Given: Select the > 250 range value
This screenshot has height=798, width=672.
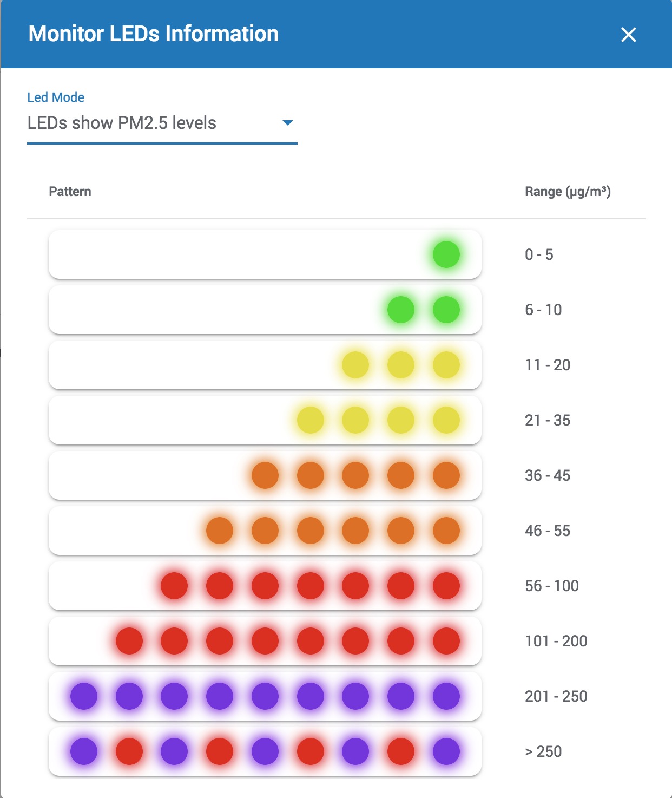Looking at the screenshot, I should 543,751.
